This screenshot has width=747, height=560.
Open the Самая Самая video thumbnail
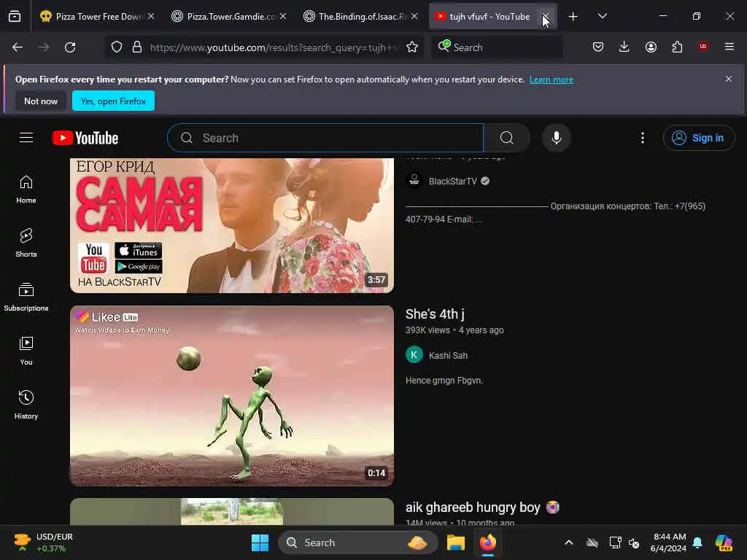232,225
